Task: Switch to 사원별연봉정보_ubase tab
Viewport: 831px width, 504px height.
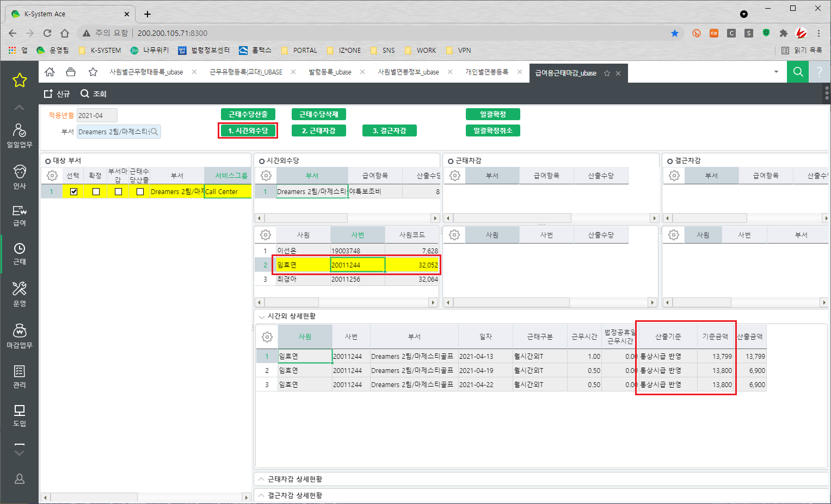Action: 408,72
